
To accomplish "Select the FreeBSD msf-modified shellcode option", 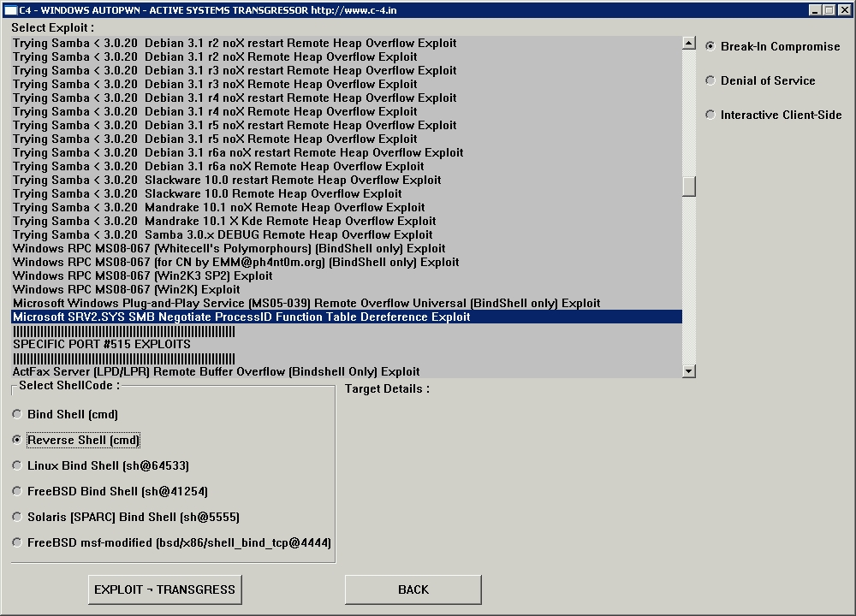I will 18,542.
